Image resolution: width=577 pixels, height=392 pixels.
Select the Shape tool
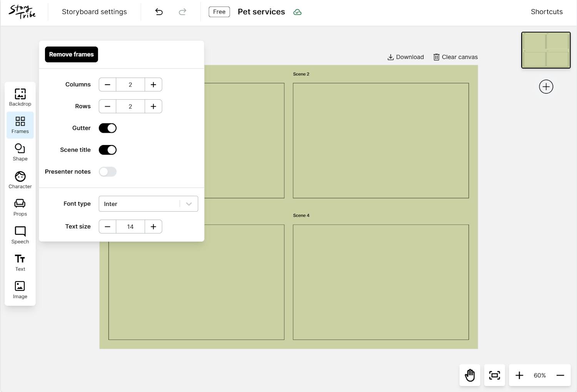(20, 152)
